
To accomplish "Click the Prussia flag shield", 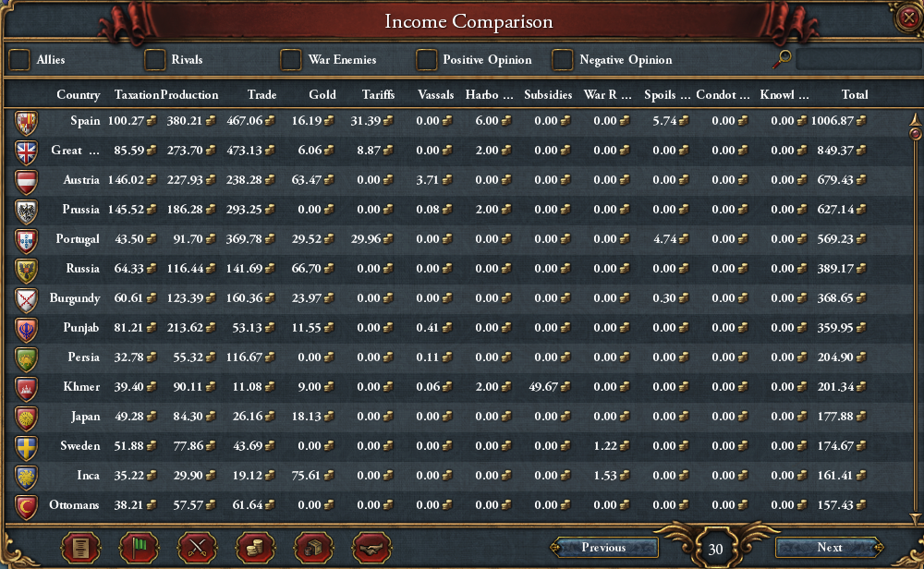I will click(27, 211).
